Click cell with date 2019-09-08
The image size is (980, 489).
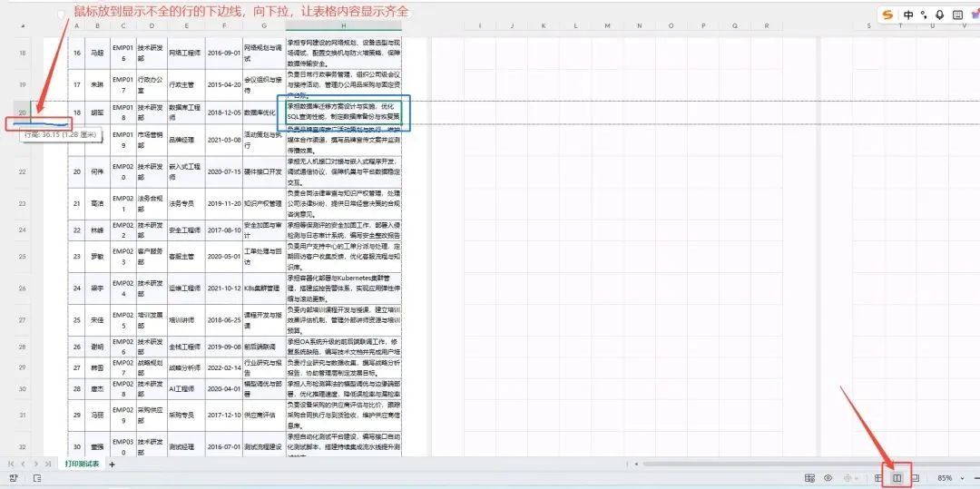pyautogui.click(x=224, y=347)
